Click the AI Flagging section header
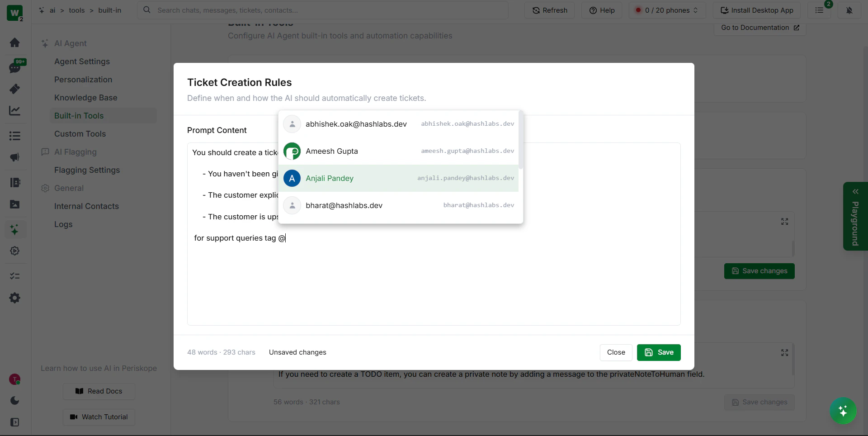 [75, 152]
